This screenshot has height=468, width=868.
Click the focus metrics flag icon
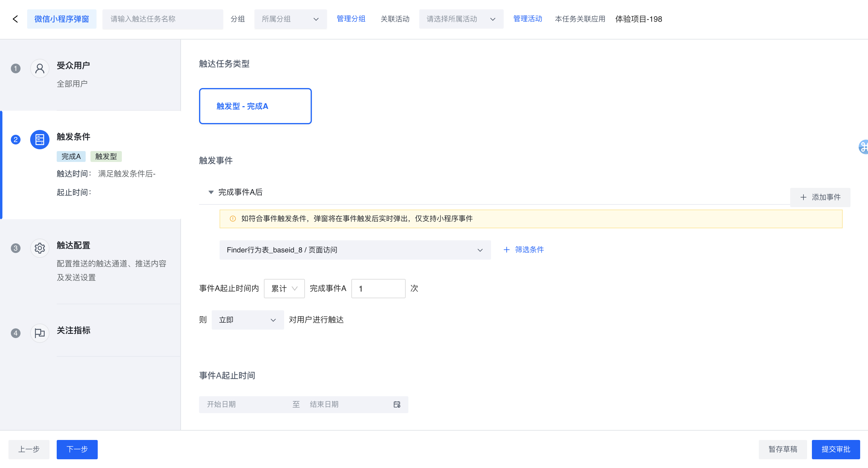[40, 333]
